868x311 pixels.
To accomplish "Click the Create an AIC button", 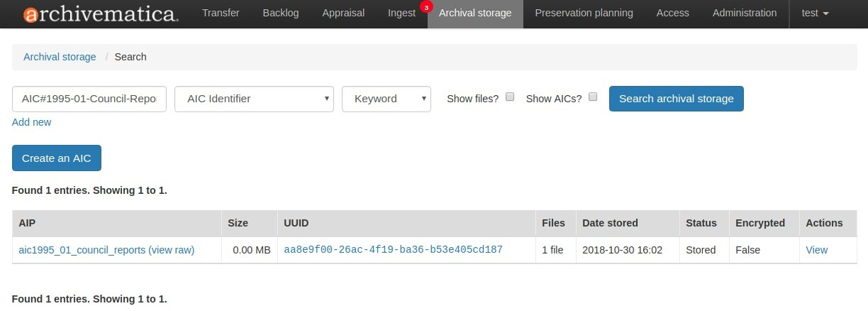I will 57,158.
